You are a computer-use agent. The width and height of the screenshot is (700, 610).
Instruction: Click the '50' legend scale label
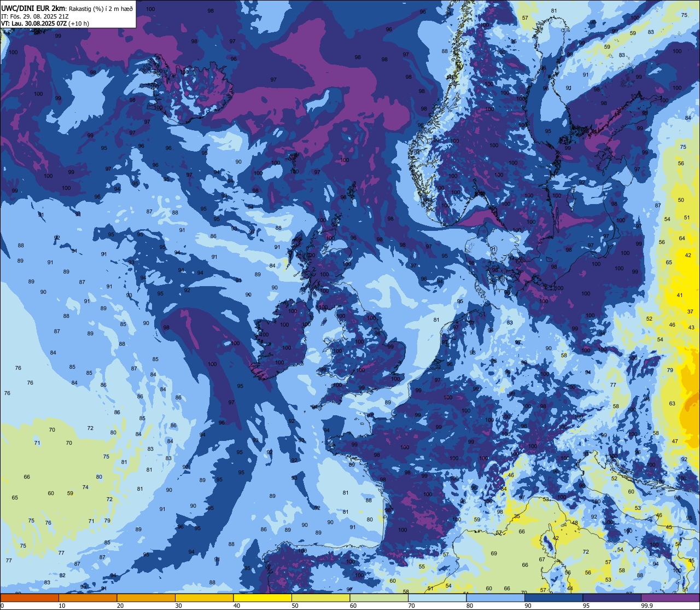coord(295,606)
